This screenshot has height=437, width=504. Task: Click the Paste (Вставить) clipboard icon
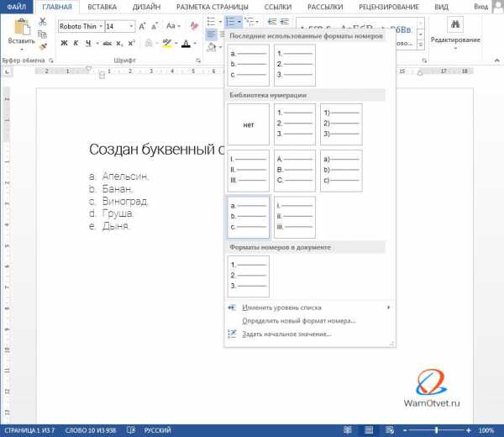[x=22, y=26]
